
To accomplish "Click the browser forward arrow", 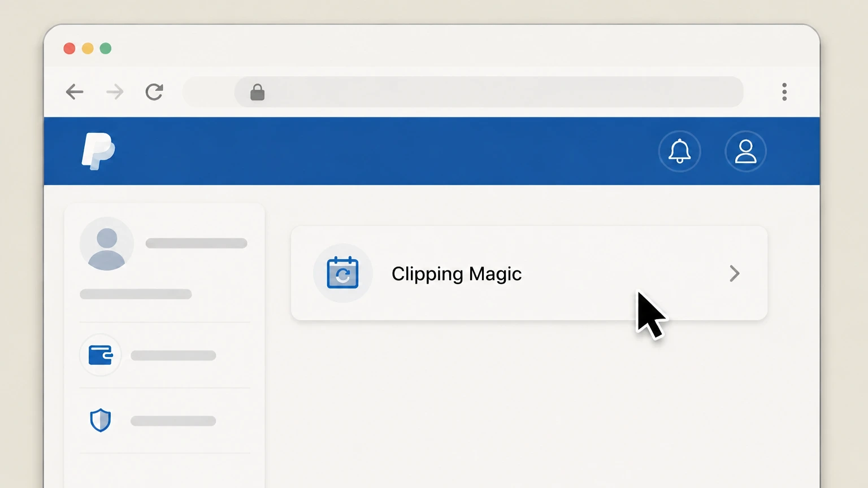I will tap(115, 91).
